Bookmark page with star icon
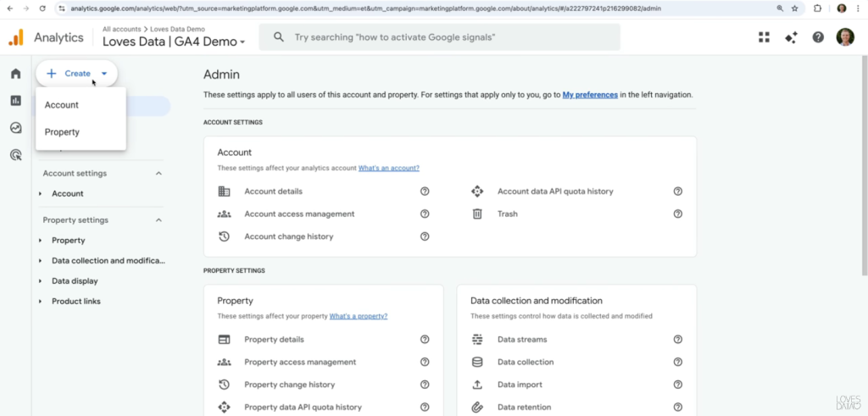868x416 pixels. (x=795, y=8)
